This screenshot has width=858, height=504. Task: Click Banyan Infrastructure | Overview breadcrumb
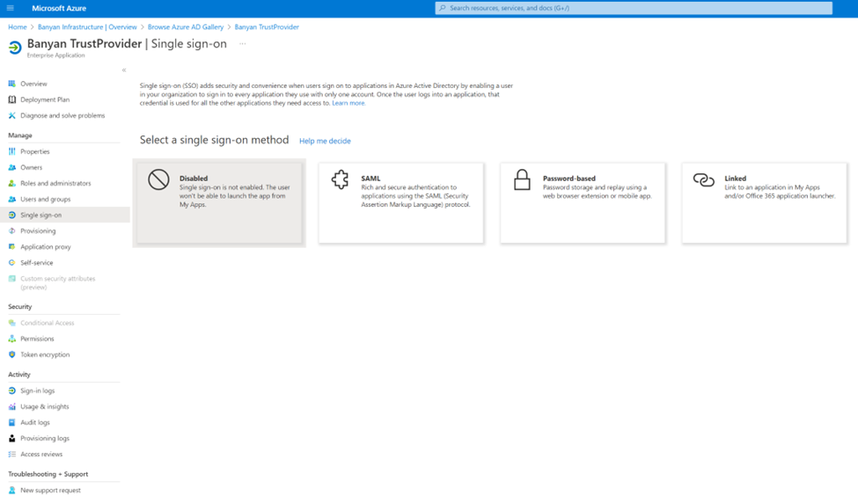[x=87, y=26]
